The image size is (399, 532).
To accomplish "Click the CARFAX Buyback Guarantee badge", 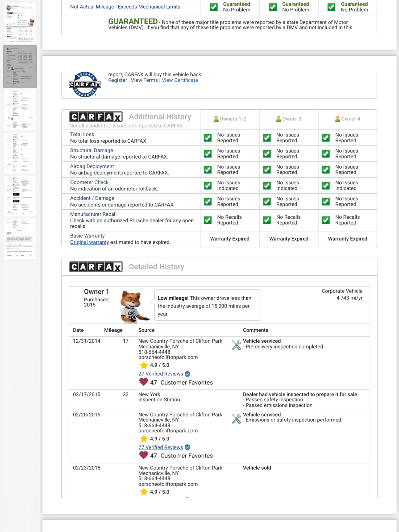I will (x=85, y=84).
